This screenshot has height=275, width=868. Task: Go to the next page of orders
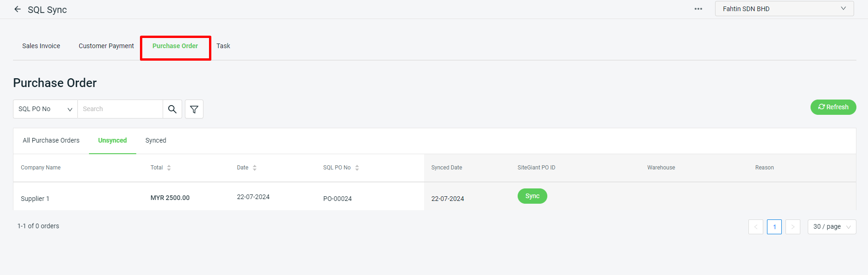click(793, 226)
